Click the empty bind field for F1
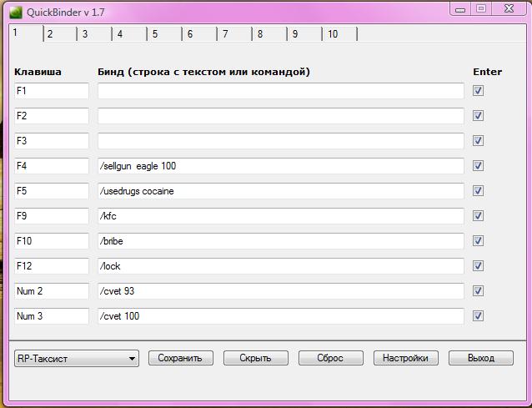The image size is (532, 408). coord(281,91)
